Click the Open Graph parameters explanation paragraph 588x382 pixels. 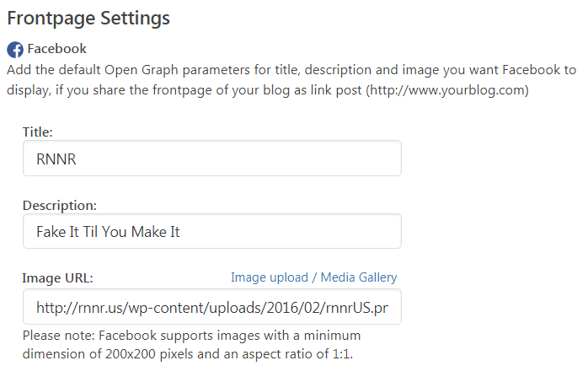[x=291, y=80]
